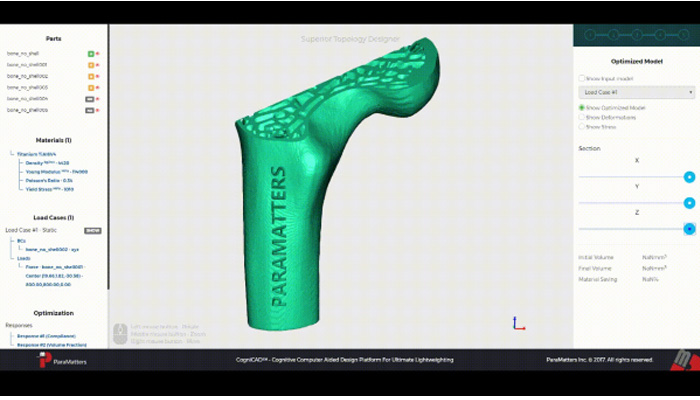Click SHOW button for Load Case #1
This screenshot has height=400, width=700.
pos(93,231)
